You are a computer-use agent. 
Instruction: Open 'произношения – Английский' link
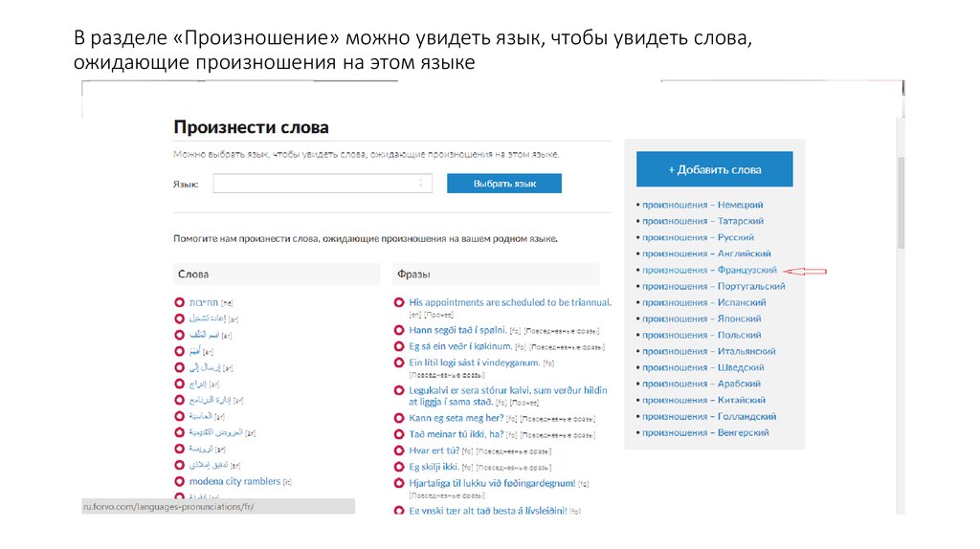(707, 253)
